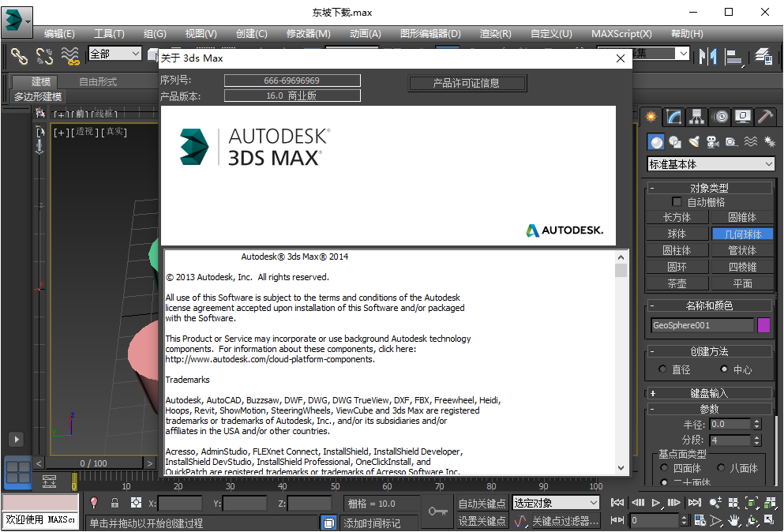Open the 编辑(E) menu
Viewport: 784px width, 532px height.
pos(59,34)
